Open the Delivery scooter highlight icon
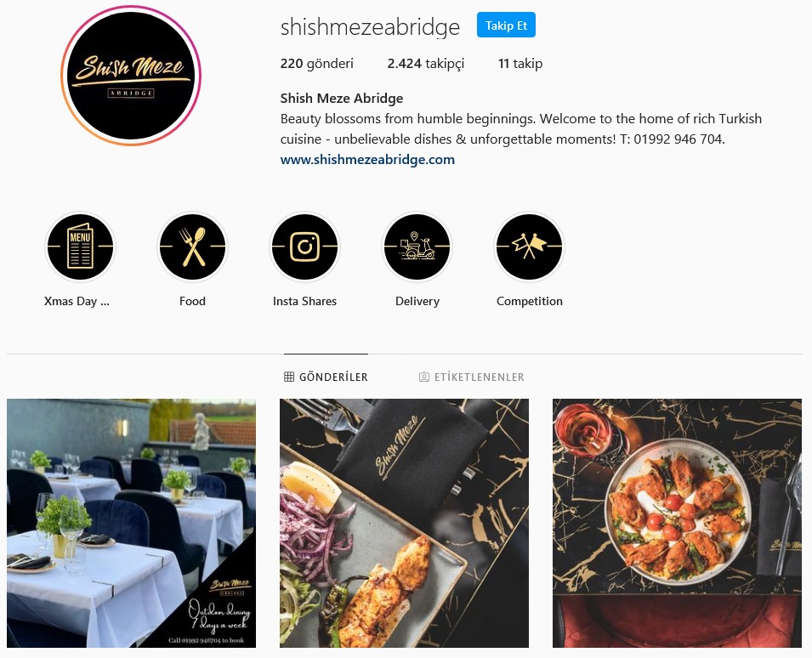 point(417,247)
